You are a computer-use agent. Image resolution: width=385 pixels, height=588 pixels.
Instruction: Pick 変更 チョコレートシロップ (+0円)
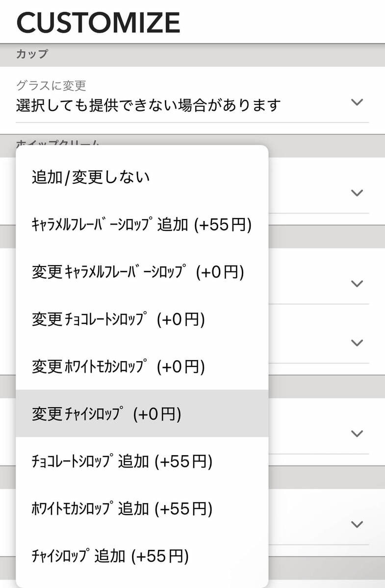(x=118, y=319)
